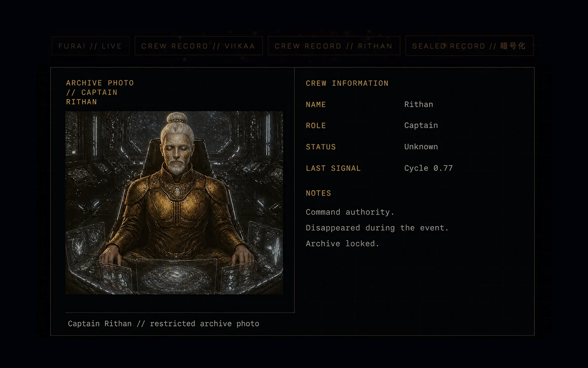The height and width of the screenshot is (368, 588).
Task: Select the status value Unknown
Action: point(421,147)
